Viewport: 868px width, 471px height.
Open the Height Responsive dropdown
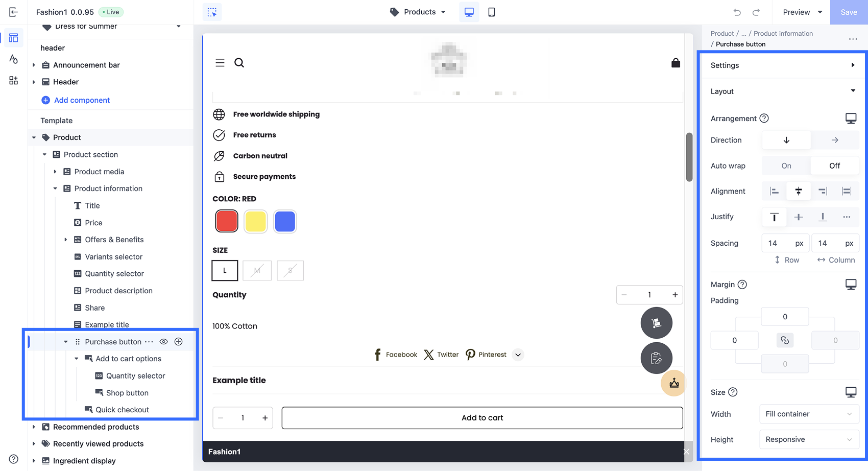pyautogui.click(x=809, y=439)
